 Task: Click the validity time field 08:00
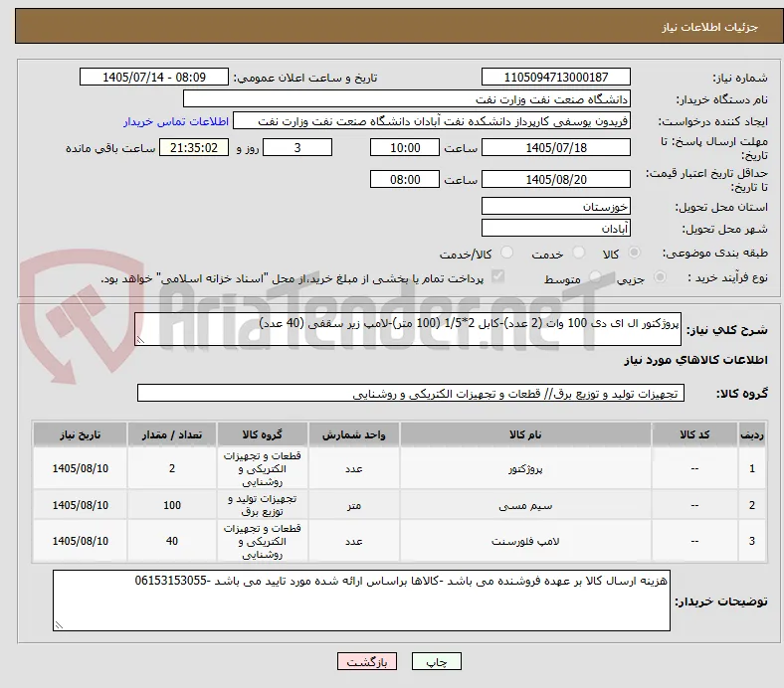pyautogui.click(x=405, y=179)
